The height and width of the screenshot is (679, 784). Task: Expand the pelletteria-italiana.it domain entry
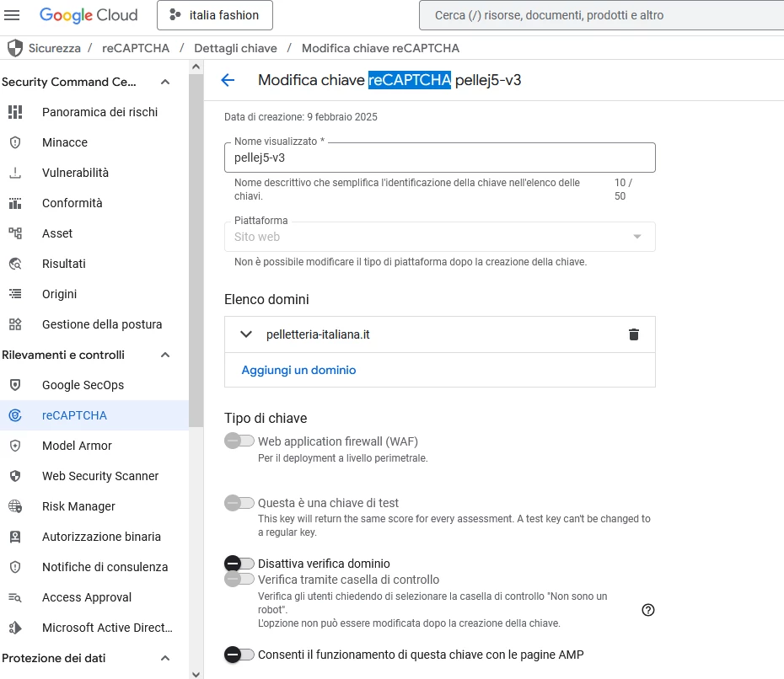(246, 334)
